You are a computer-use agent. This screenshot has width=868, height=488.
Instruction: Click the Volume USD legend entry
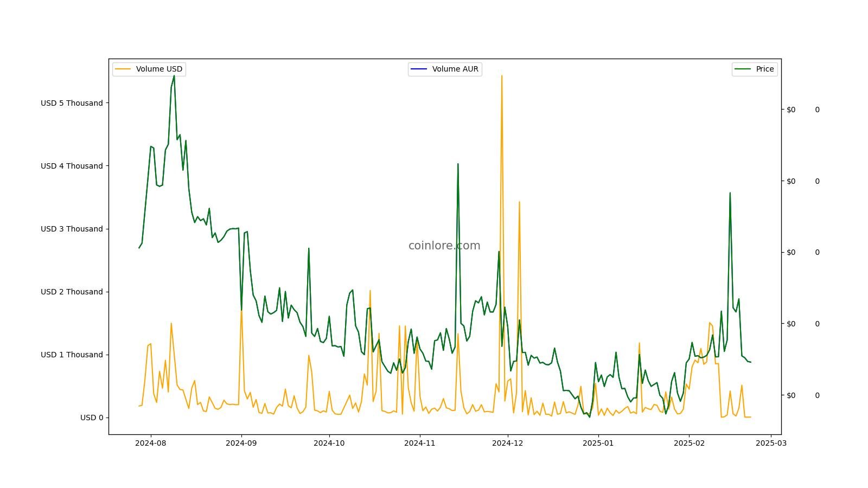point(149,69)
